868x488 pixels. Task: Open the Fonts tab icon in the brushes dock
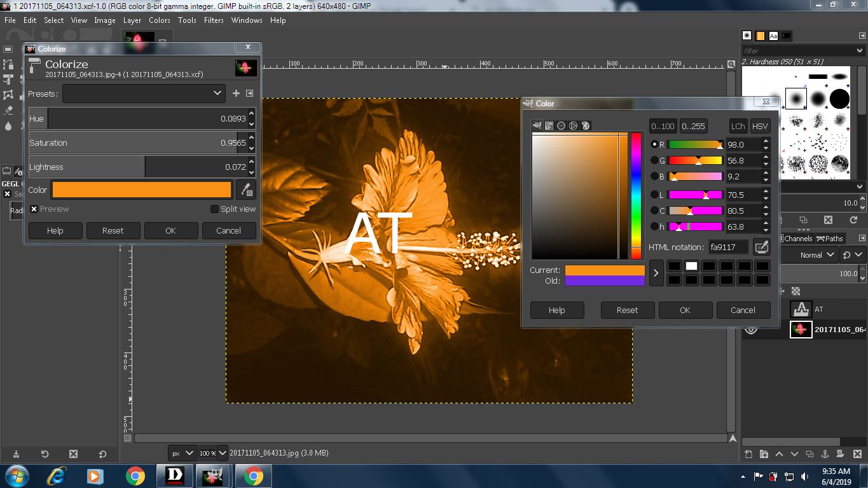pyautogui.click(x=773, y=36)
